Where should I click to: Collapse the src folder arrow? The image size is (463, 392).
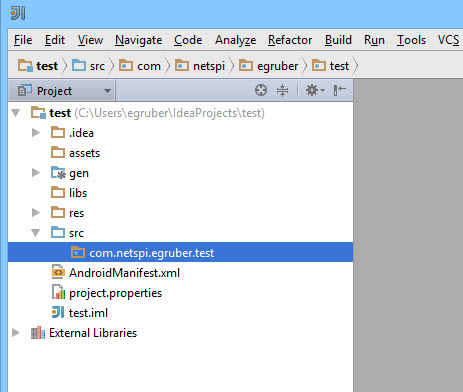(36, 233)
